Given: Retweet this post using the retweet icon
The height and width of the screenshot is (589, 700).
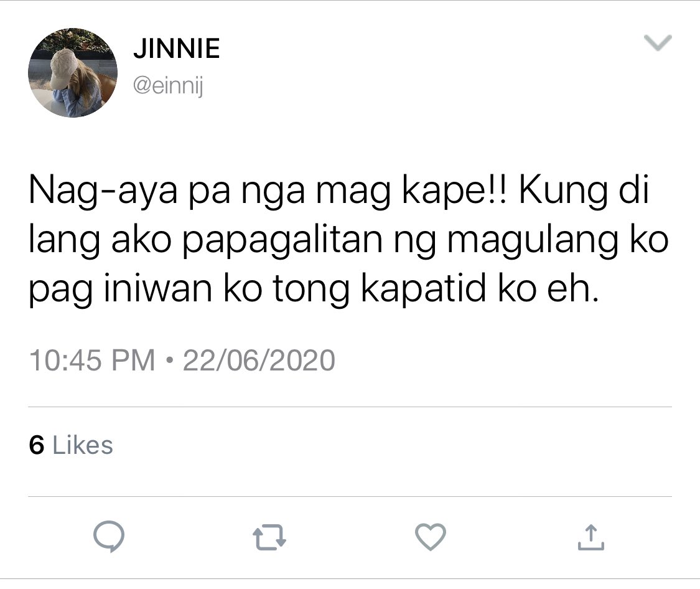Looking at the screenshot, I should tap(269, 537).
